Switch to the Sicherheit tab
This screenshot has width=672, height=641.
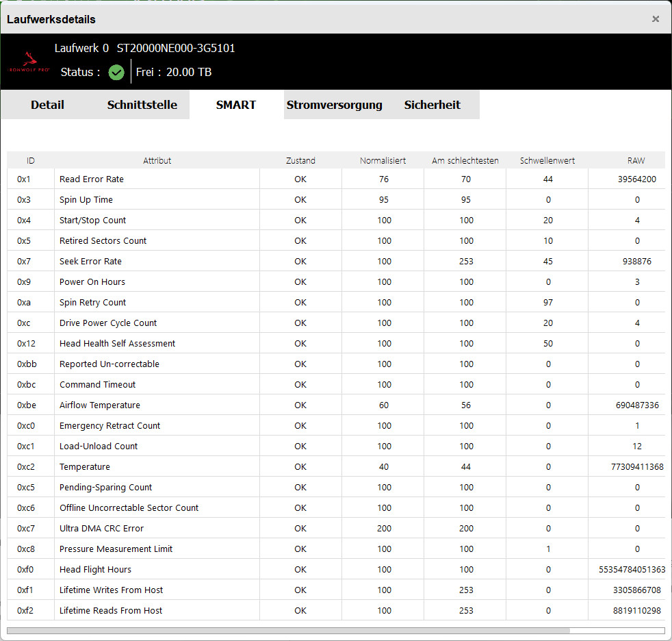(x=432, y=105)
